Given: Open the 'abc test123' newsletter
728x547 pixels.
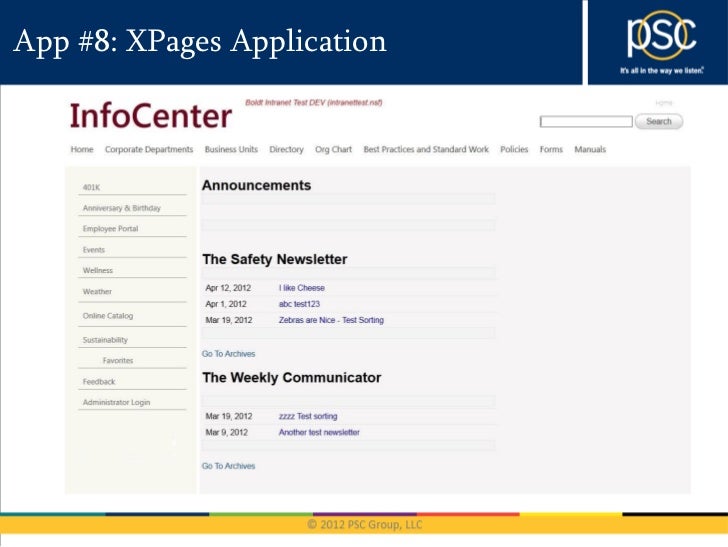Looking at the screenshot, I should [299, 304].
